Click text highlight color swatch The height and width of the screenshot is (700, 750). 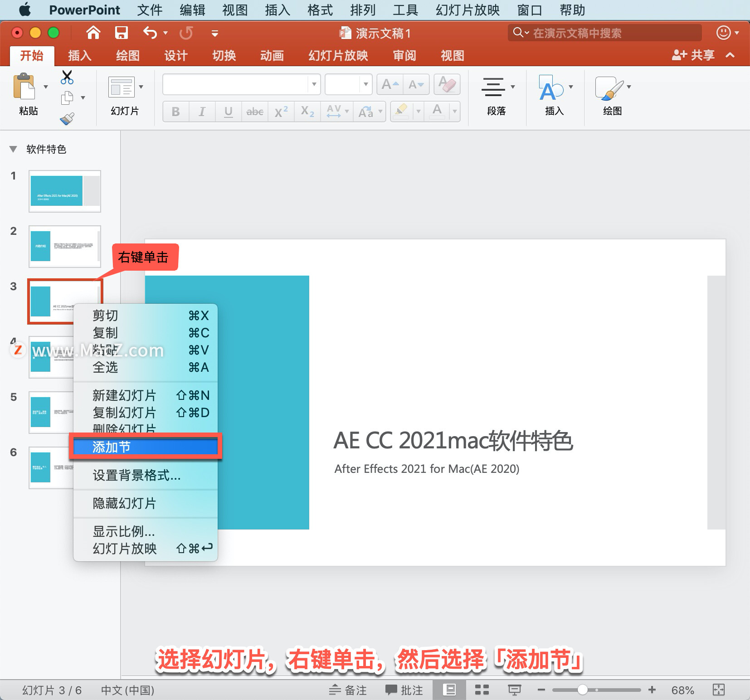tap(402, 112)
